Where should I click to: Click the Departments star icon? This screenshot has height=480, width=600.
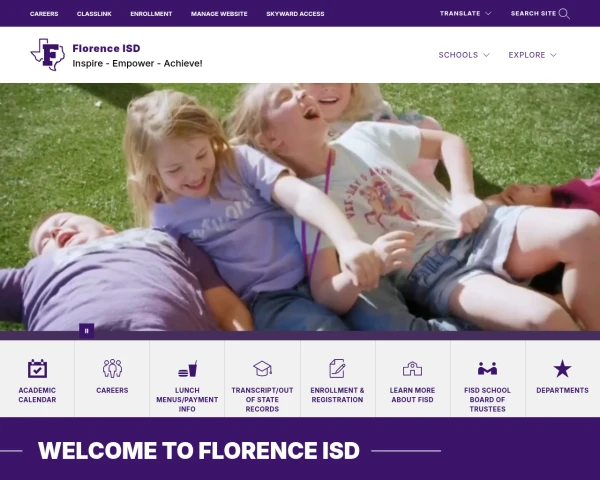point(562,369)
